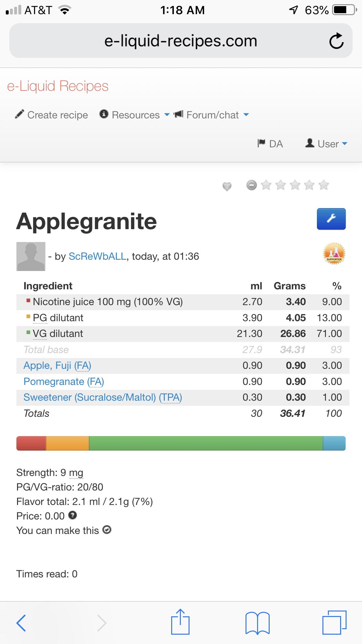The image size is (362, 644).
Task: Tap the Supporter badge icon
Action: coord(334,254)
